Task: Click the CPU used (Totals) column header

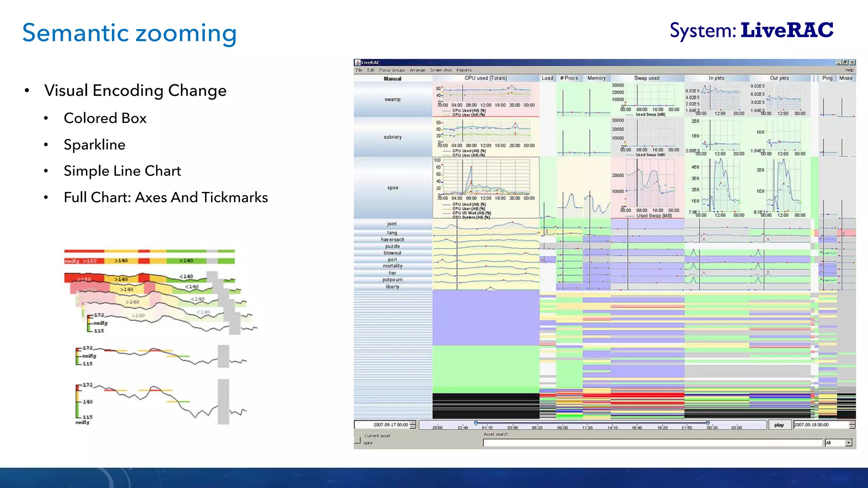Action: 485,78
